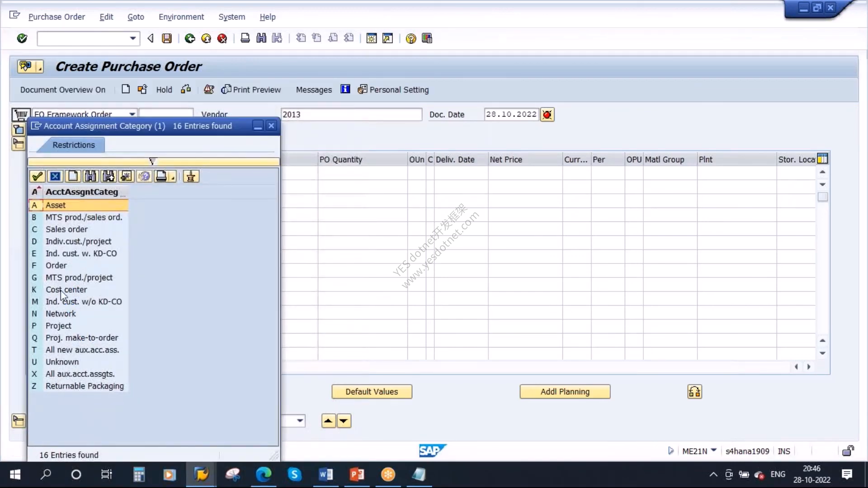Click the green checkmark Copy icon in popup
Image resolution: width=868 pixels, height=488 pixels.
click(x=37, y=176)
